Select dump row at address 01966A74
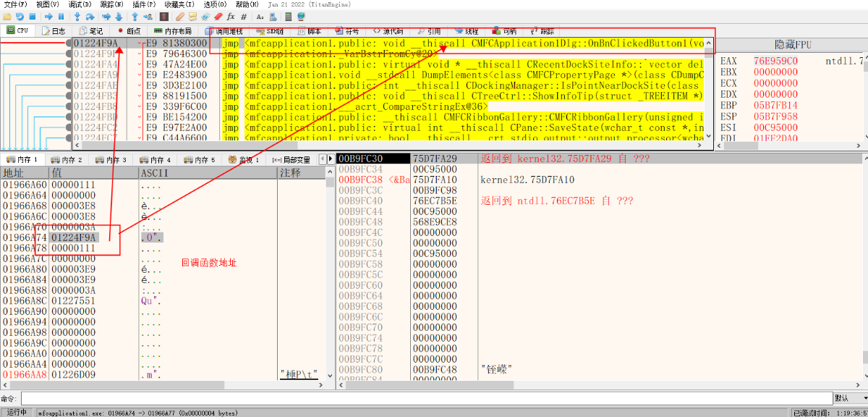 coord(163,237)
